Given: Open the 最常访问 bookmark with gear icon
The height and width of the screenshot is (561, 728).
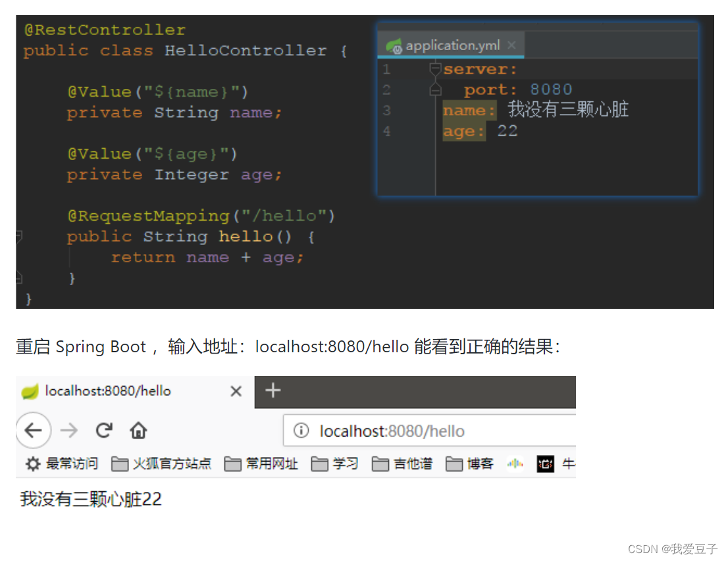Looking at the screenshot, I should pyautogui.click(x=62, y=464).
